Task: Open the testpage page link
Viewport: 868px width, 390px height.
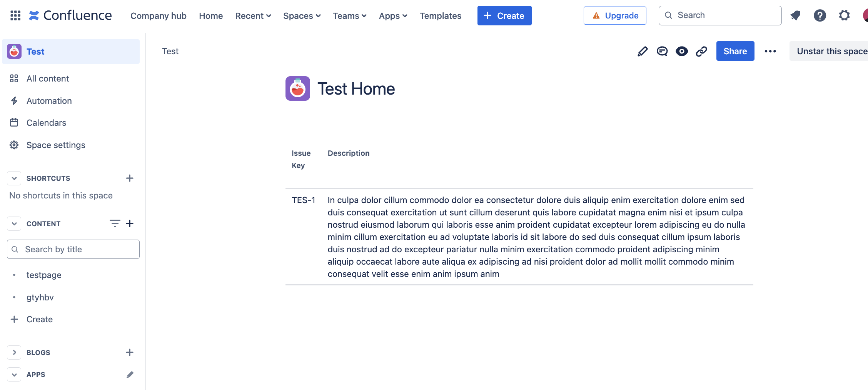Action: [44, 275]
